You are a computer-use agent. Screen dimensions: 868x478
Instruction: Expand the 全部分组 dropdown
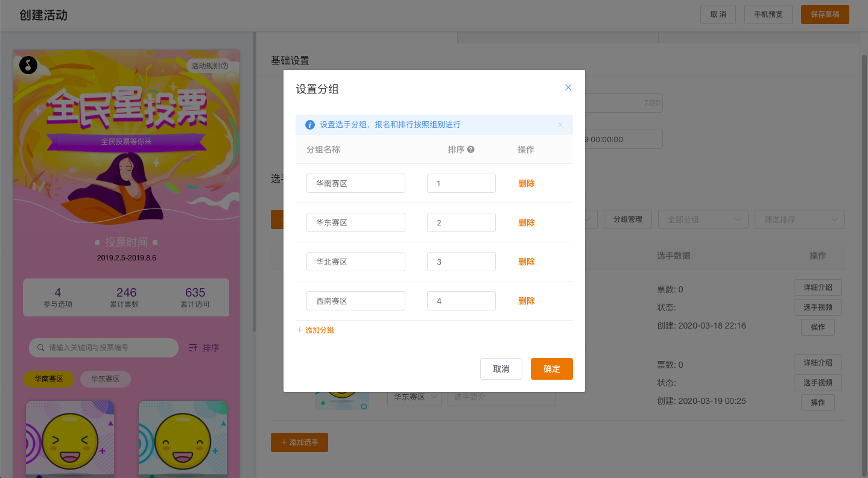click(x=703, y=219)
